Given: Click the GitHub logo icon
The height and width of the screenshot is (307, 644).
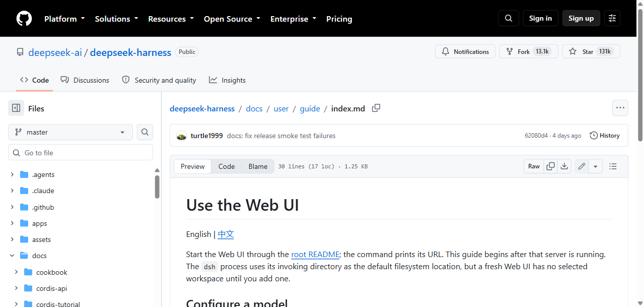Looking at the screenshot, I should [24, 19].
